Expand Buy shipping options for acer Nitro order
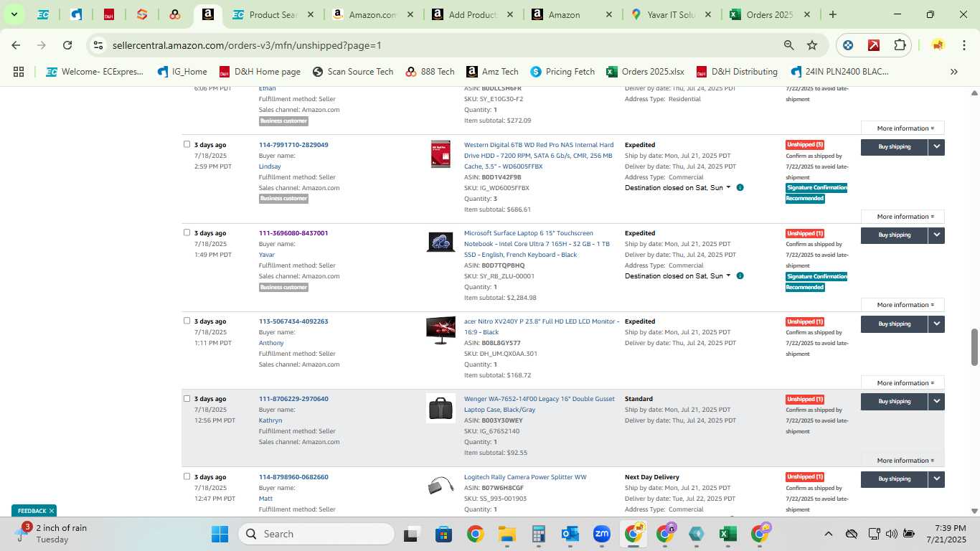The image size is (980, 551). coord(936,324)
